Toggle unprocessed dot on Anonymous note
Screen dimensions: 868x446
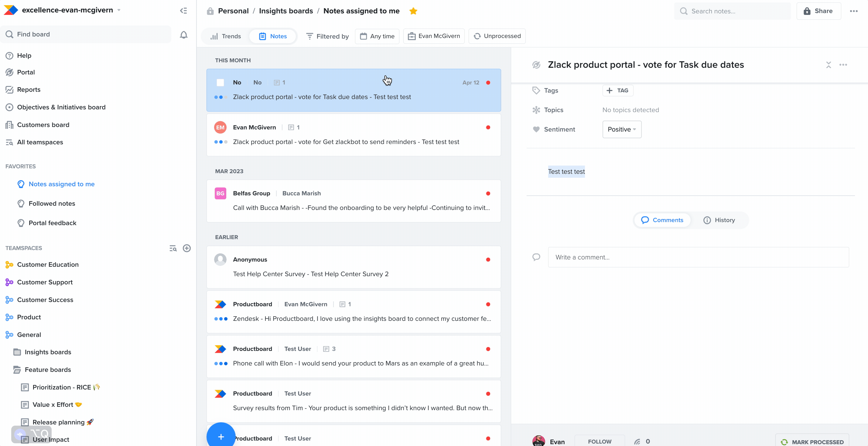[x=488, y=259]
